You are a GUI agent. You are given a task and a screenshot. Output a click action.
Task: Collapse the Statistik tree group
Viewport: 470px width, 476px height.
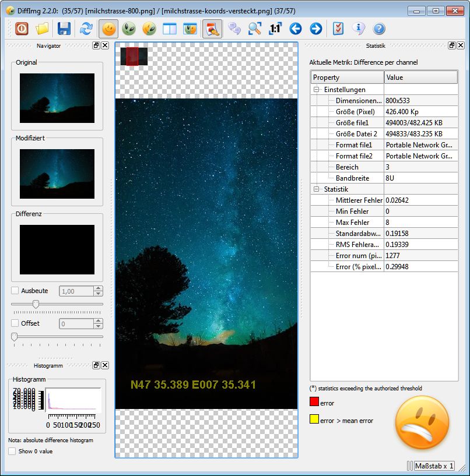(x=316, y=189)
